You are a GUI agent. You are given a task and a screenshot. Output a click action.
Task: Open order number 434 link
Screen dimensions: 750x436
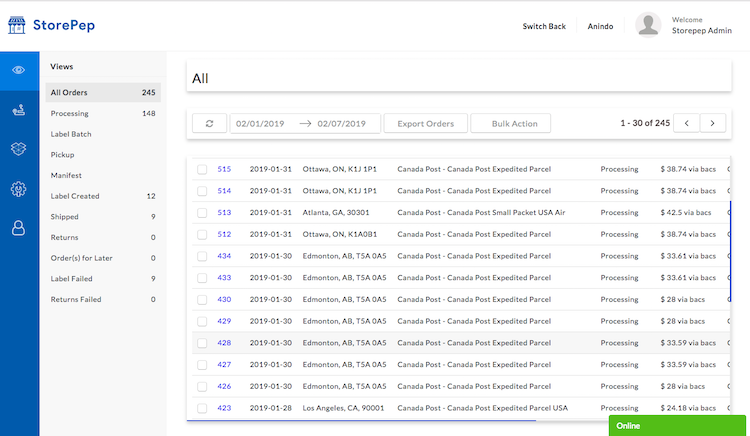click(224, 256)
